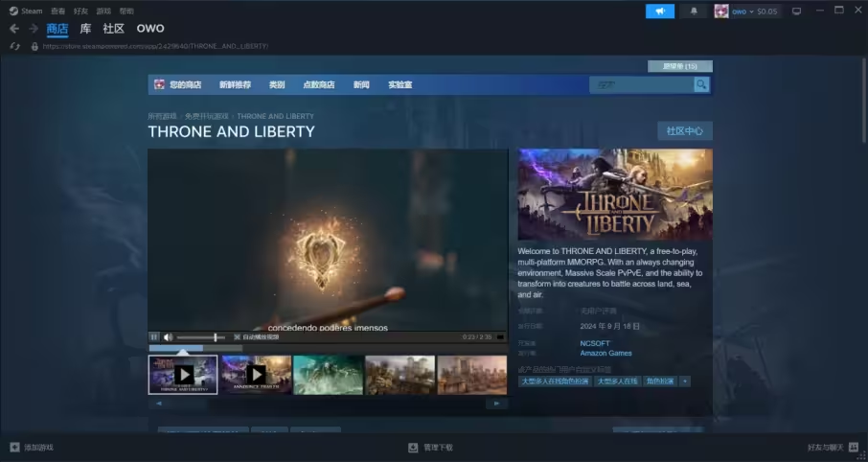Click the store page URL
The image size is (868, 462).
tap(155, 47)
